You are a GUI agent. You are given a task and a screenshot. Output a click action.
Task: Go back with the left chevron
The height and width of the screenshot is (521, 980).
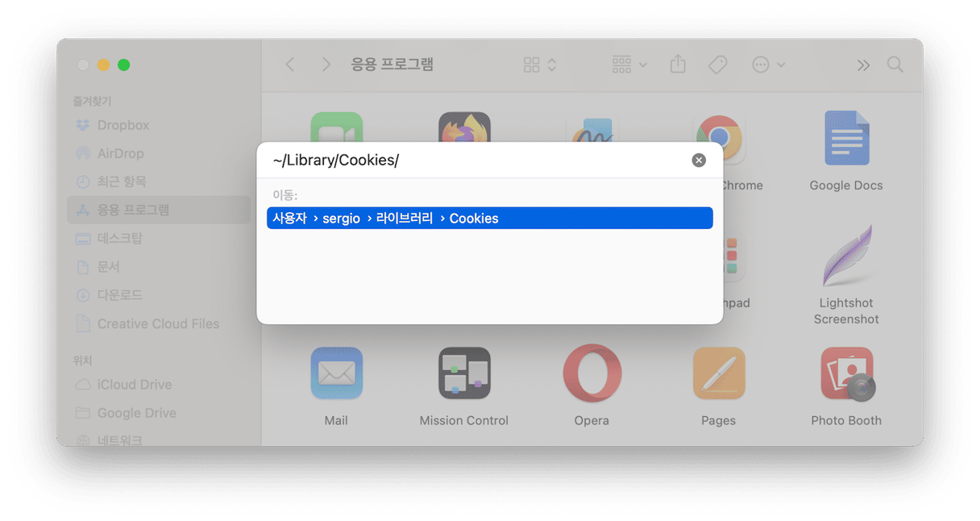pyautogui.click(x=290, y=65)
